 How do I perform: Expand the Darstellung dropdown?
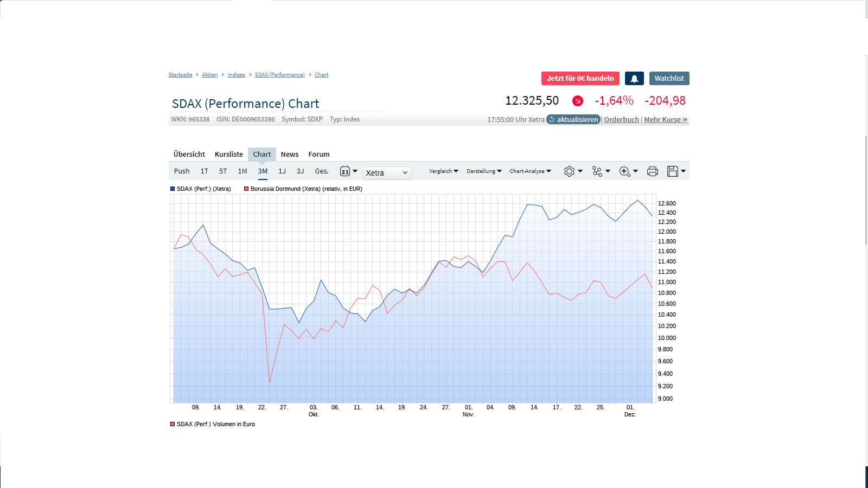[484, 171]
